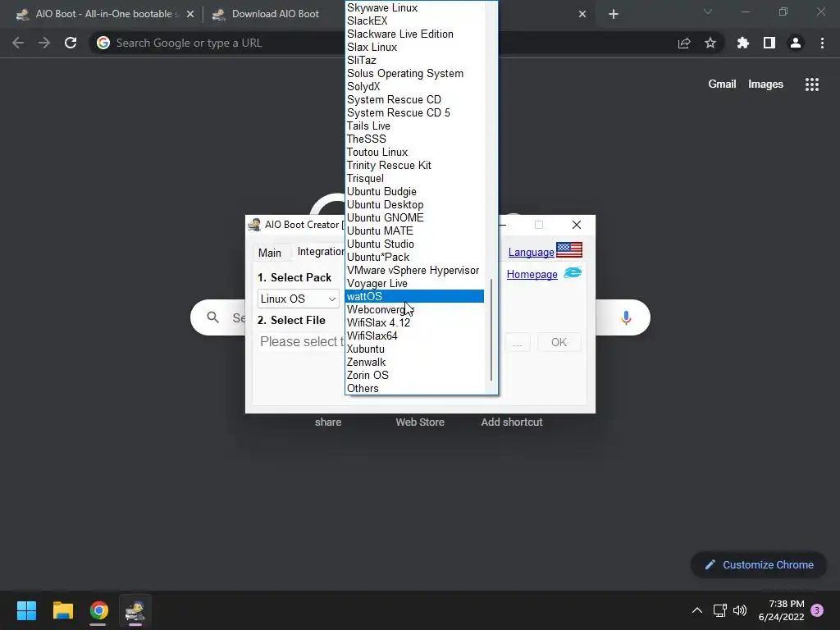The height and width of the screenshot is (630, 840).
Task: Open AIO Boot Creator taskbar icon
Action: point(135,610)
